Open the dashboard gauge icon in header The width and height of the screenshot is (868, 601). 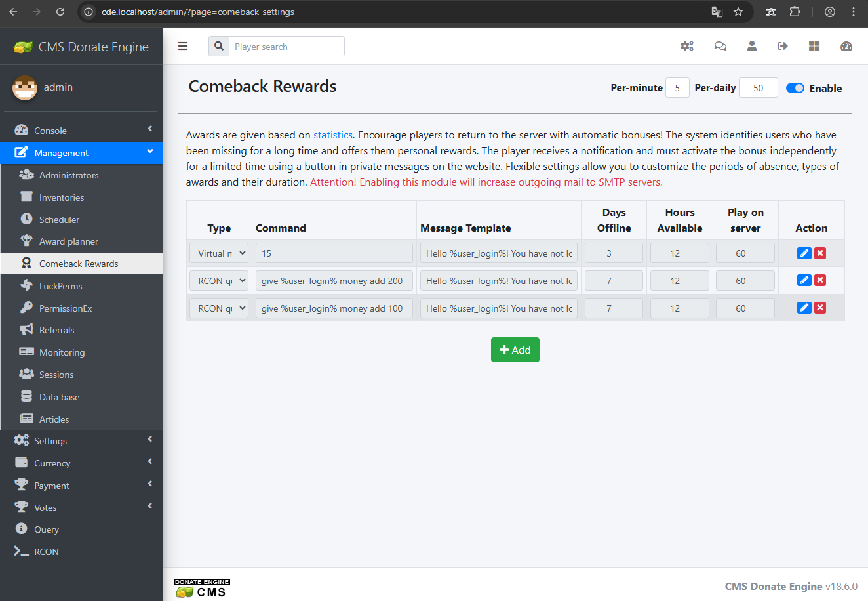tap(846, 46)
